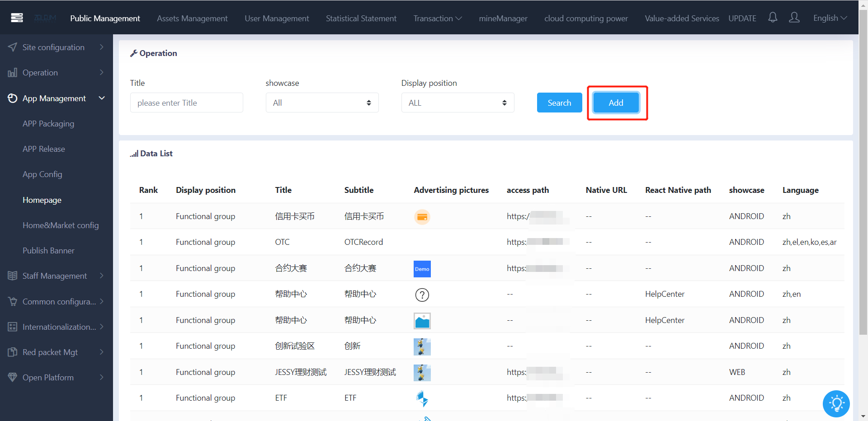Click the Advertising pictures column header
The height and width of the screenshot is (421, 868).
tap(451, 190)
